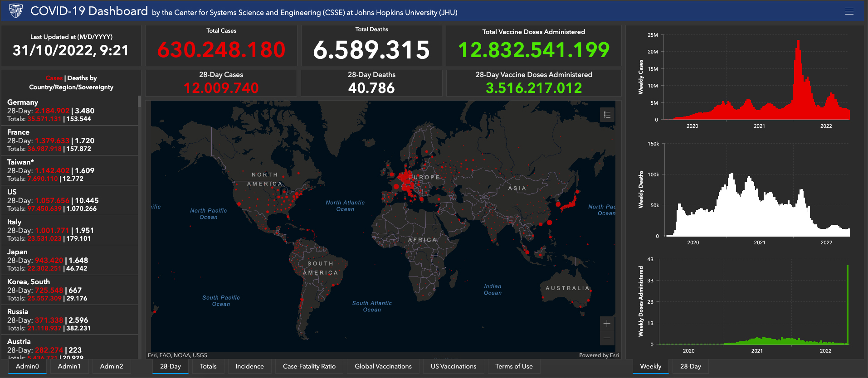The height and width of the screenshot is (378, 868).
Task: Switch to the Admin0 tab
Action: (x=27, y=366)
